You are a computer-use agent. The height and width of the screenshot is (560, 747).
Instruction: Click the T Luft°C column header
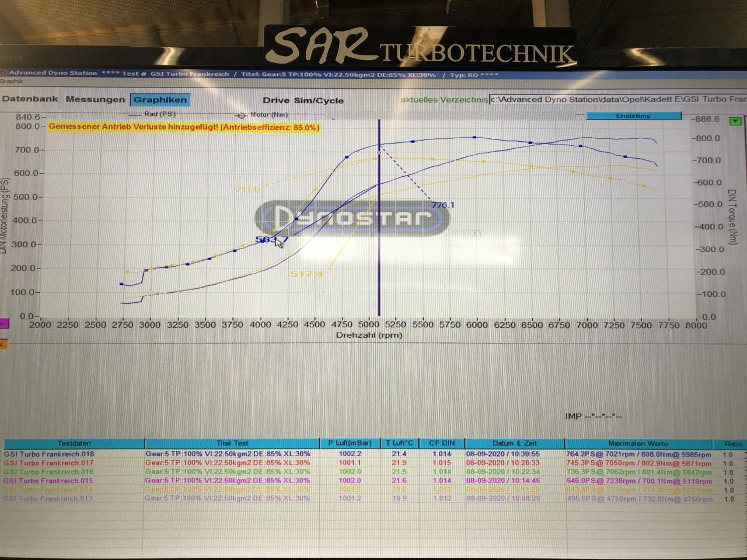(x=399, y=443)
